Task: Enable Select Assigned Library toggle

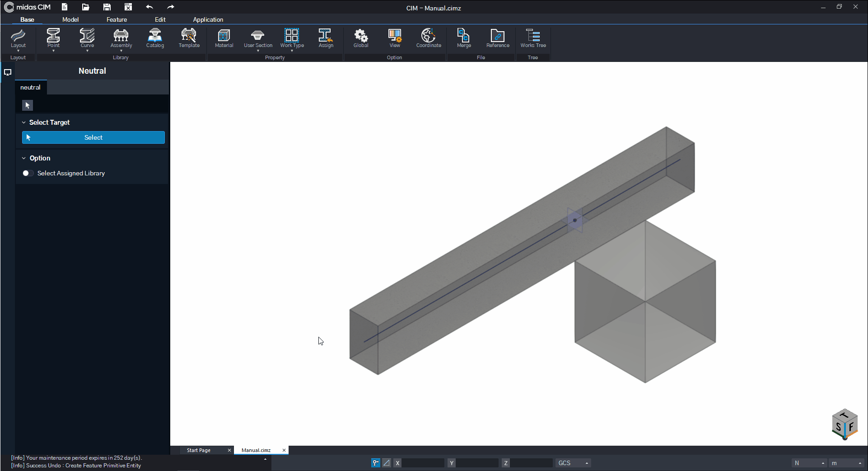Action: (x=28, y=173)
